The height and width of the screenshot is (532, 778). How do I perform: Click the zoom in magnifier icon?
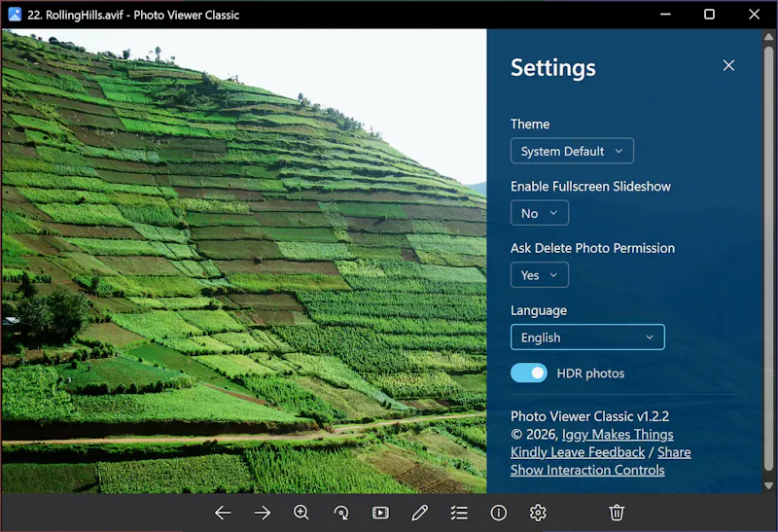coord(301,513)
